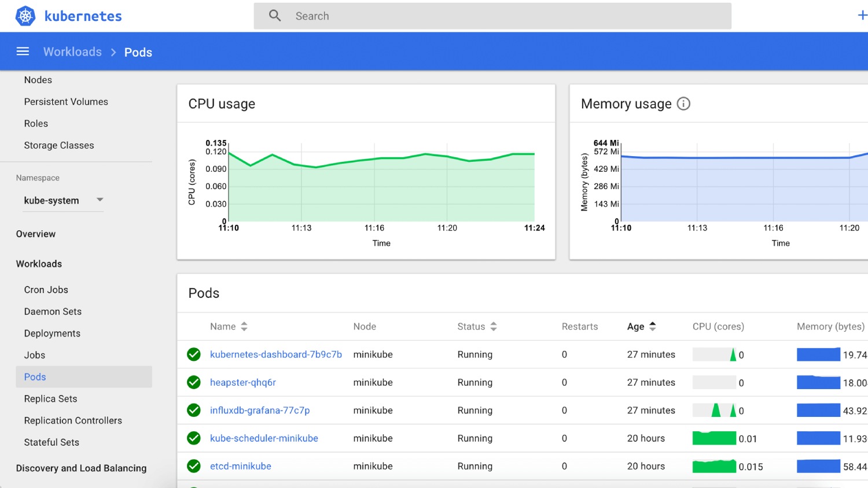Focus the Search input field
868x488 pixels.
pyautogui.click(x=492, y=16)
